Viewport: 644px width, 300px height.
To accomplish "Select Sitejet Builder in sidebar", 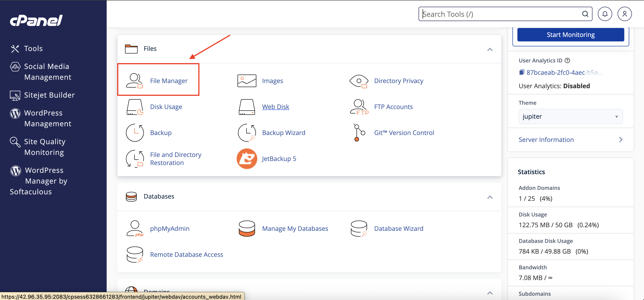I will tap(49, 95).
